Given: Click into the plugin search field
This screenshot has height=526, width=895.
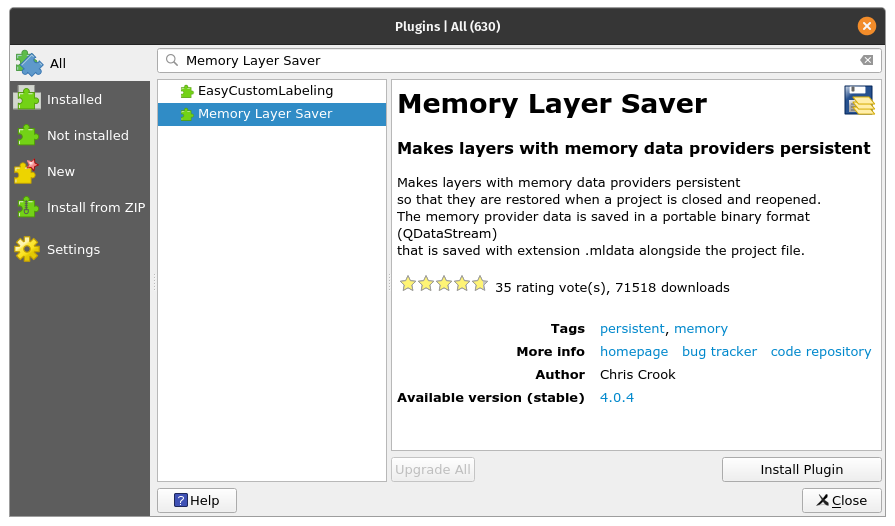Looking at the screenshot, I should tap(521, 60).
